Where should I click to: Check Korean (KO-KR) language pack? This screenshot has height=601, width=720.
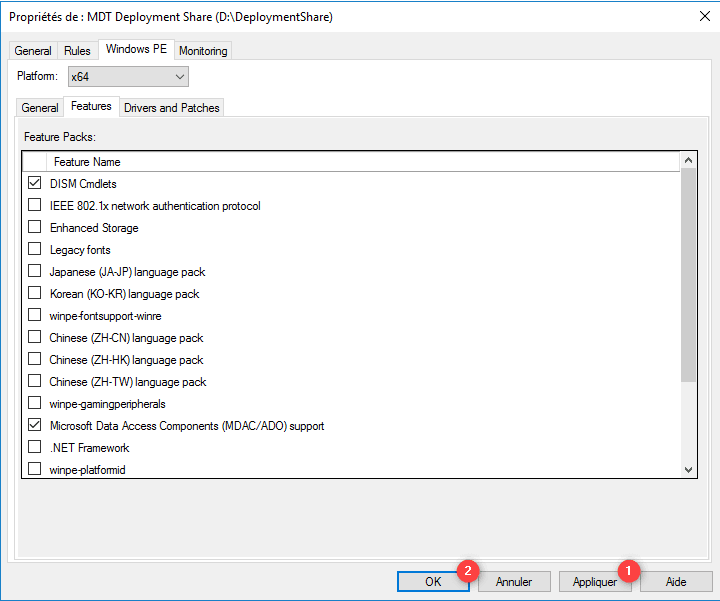point(34,293)
